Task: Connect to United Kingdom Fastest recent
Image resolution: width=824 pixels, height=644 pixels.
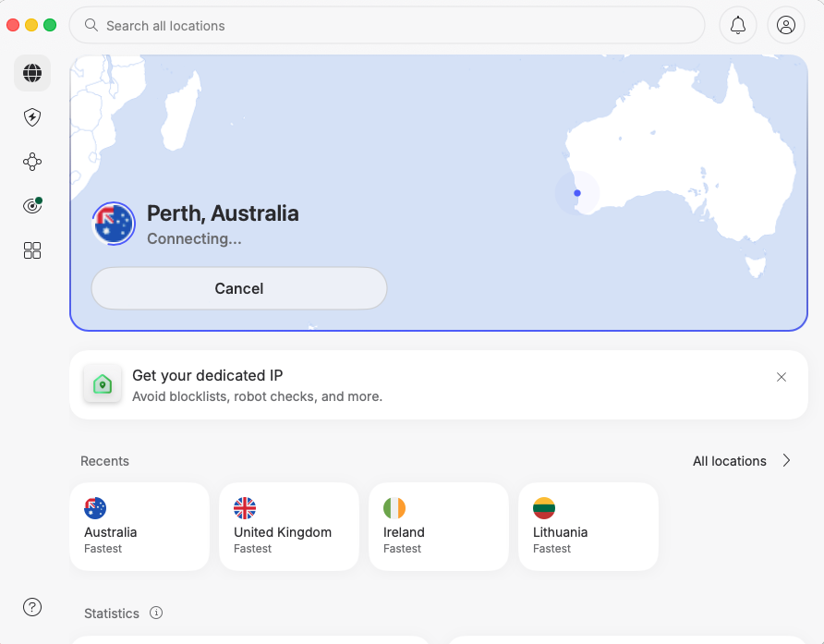Action: (x=289, y=527)
